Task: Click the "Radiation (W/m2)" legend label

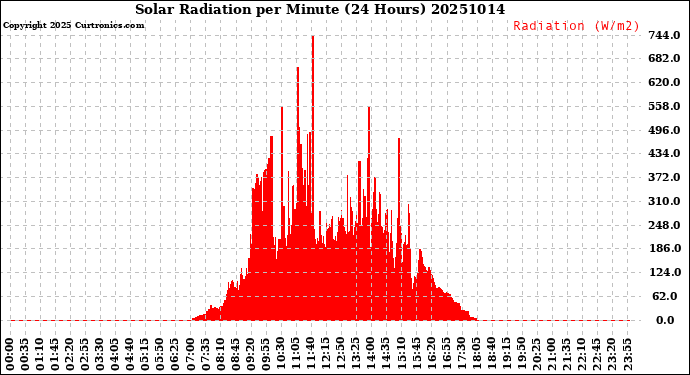Action: pos(576,26)
